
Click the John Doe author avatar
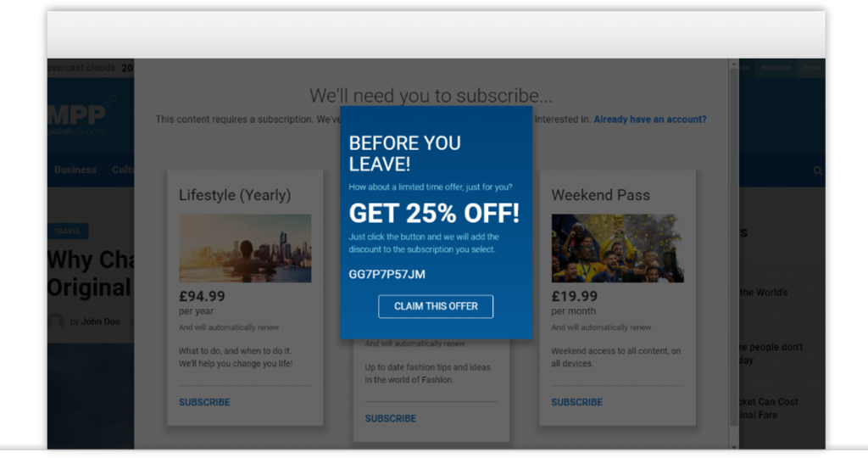pyautogui.click(x=56, y=321)
